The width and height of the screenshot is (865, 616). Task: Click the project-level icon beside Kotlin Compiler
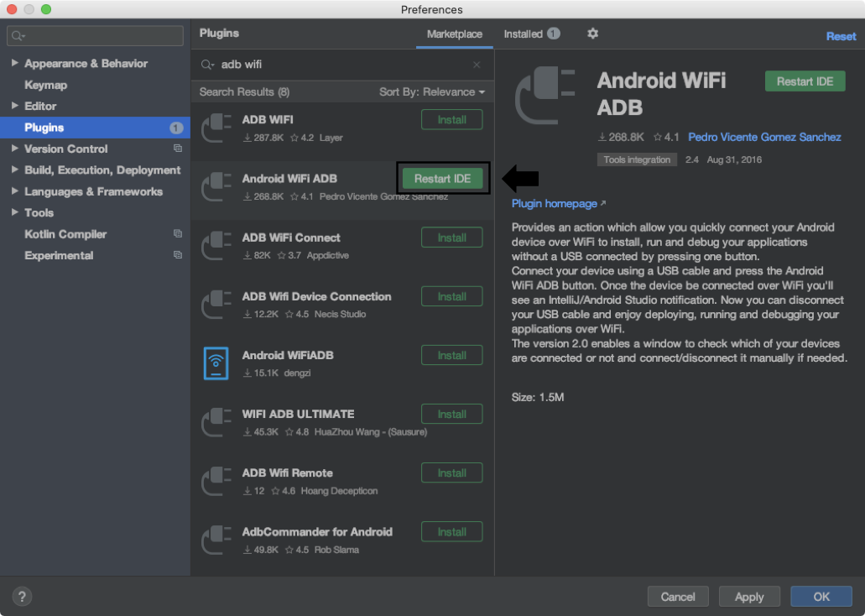pos(178,233)
